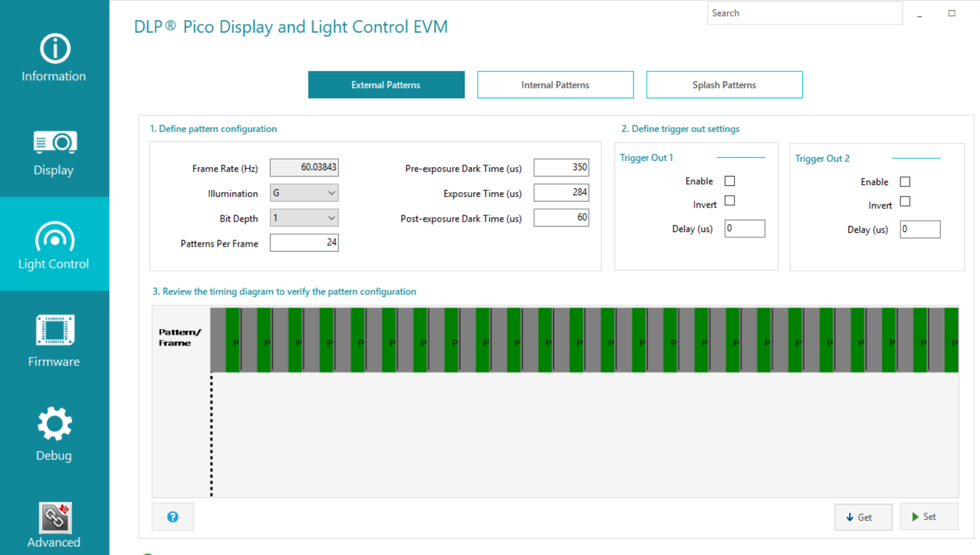Enable Trigger Out 1 checkbox
Viewport: 980px width, 555px height.
pos(730,181)
